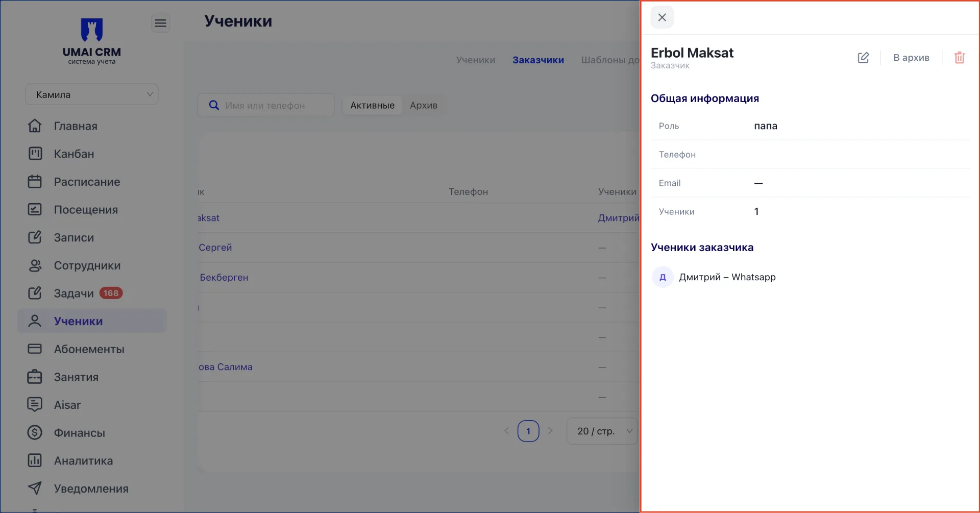The image size is (980, 513).
Task: Click the Aisar chat icon
Action: [35, 404]
